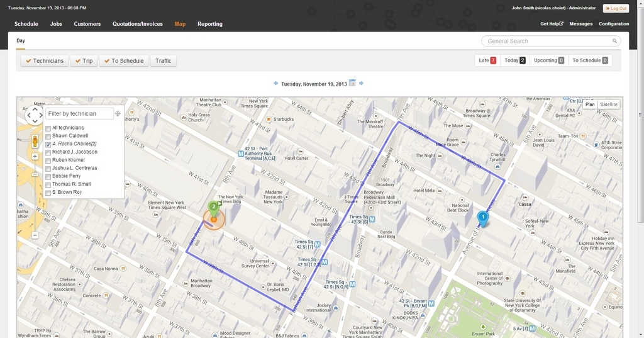
Task: Open Messages
Action: click(580, 24)
